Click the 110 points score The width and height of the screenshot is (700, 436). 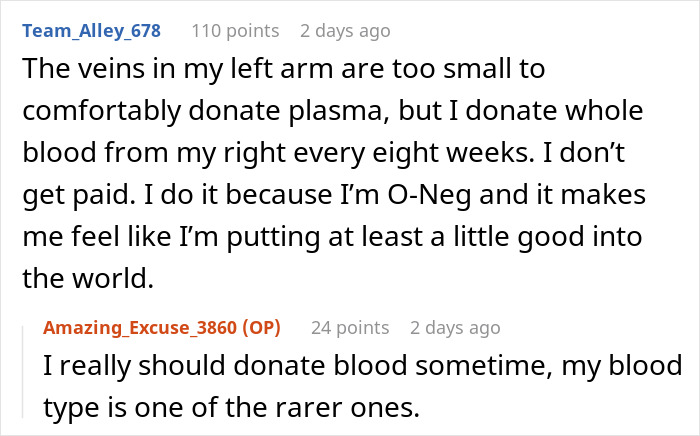coord(234,31)
